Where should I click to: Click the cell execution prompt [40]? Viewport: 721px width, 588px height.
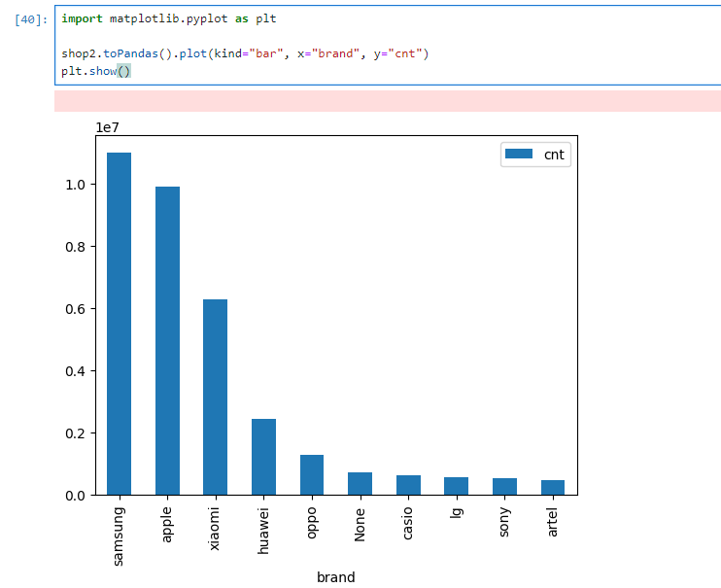(31, 19)
